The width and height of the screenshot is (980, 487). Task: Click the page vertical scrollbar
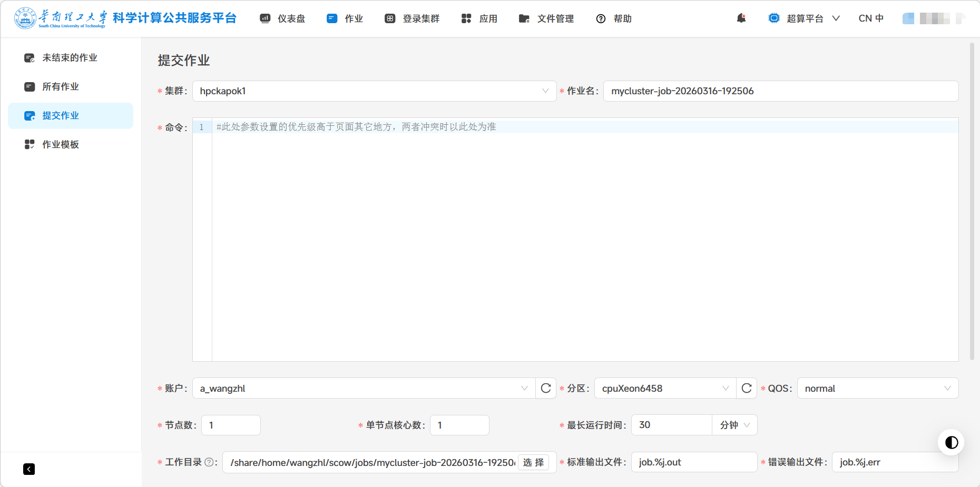tap(972, 200)
